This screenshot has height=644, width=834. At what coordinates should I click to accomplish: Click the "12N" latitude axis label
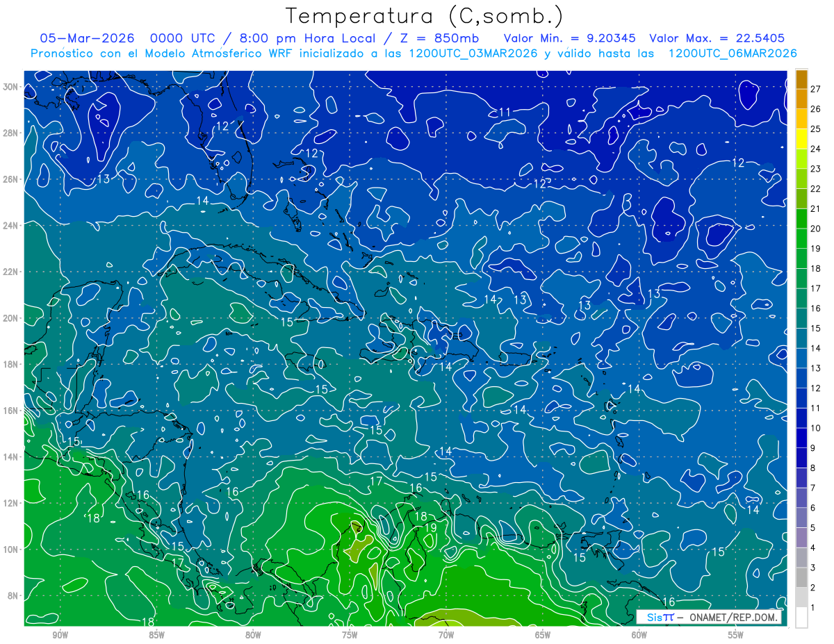tap(12, 503)
